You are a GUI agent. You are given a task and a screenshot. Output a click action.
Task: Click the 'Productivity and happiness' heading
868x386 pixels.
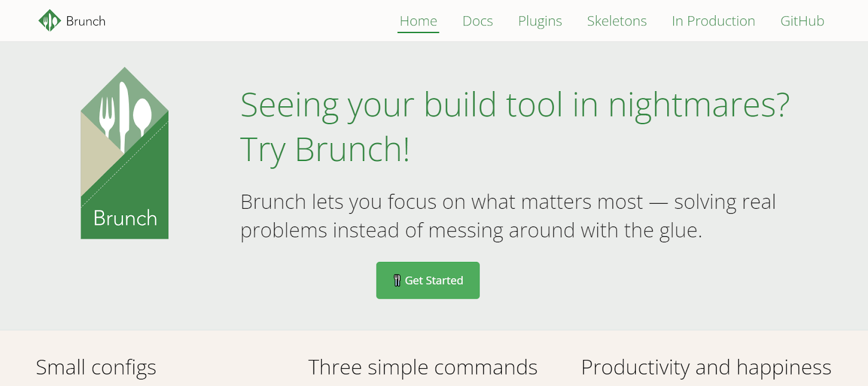point(705,367)
